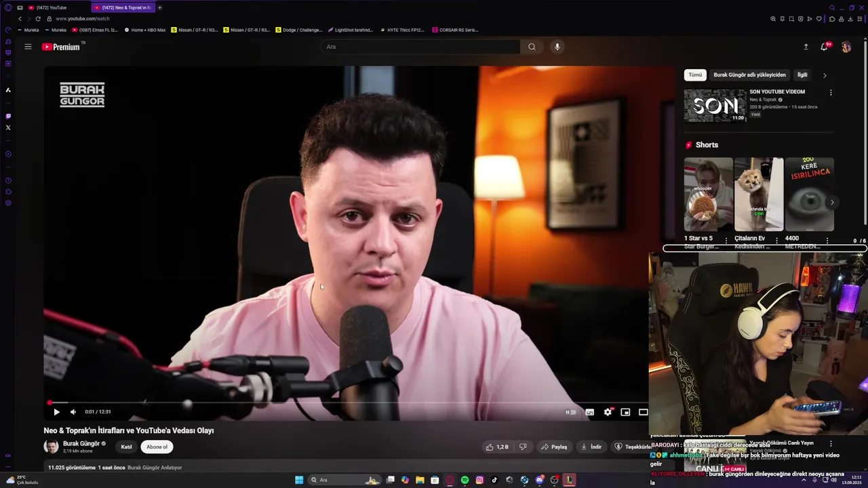Toggle autoplay switch in player controls
Viewport: 868px width, 488px height.
[x=571, y=411]
